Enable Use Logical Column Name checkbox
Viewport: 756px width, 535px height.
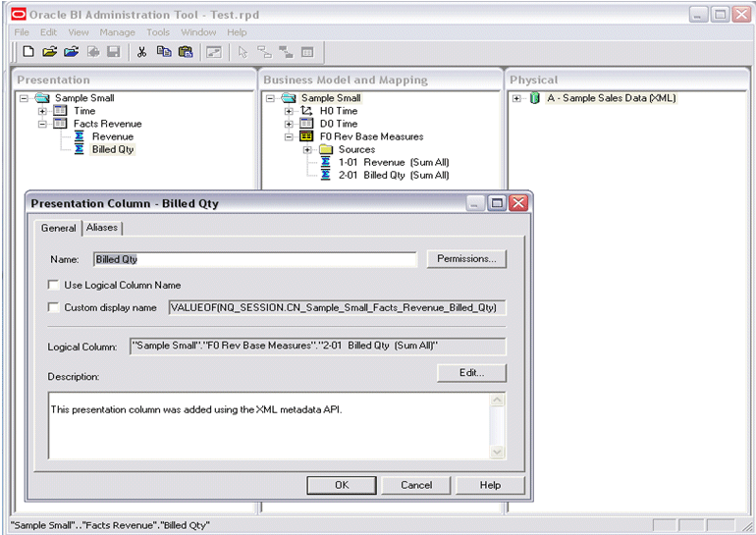point(53,285)
